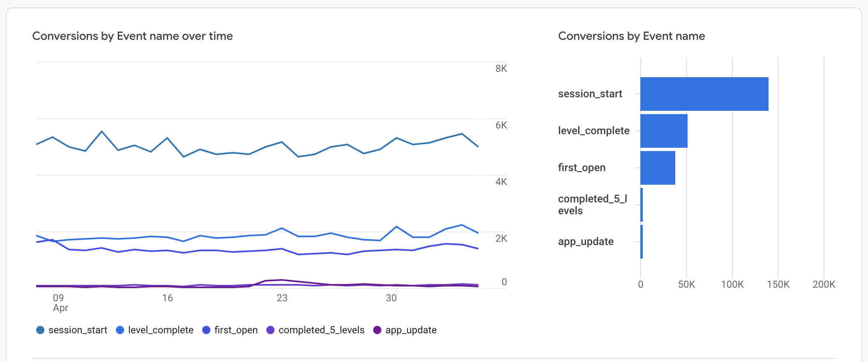Click 'Conversions by Event name over time' title
This screenshot has width=868, height=362.
(132, 36)
